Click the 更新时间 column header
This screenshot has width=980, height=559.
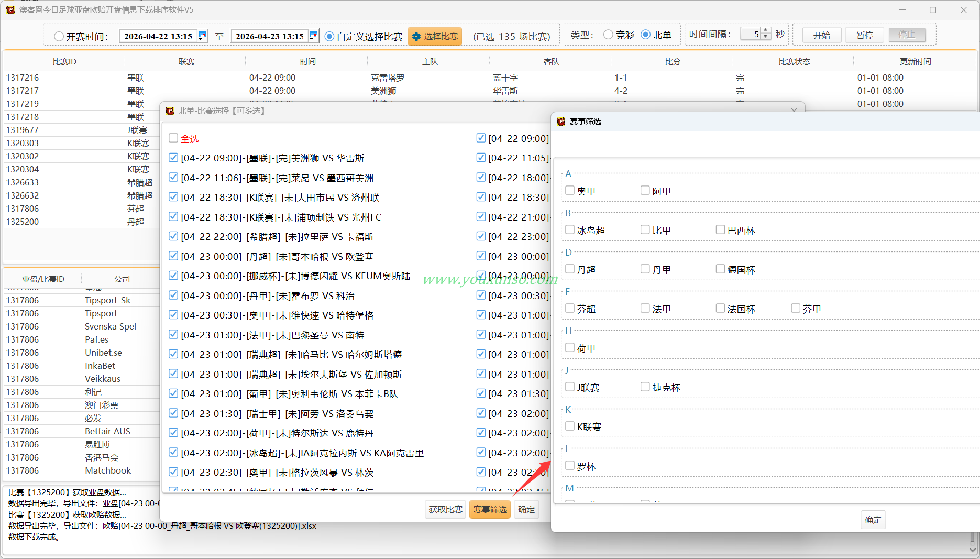916,62
